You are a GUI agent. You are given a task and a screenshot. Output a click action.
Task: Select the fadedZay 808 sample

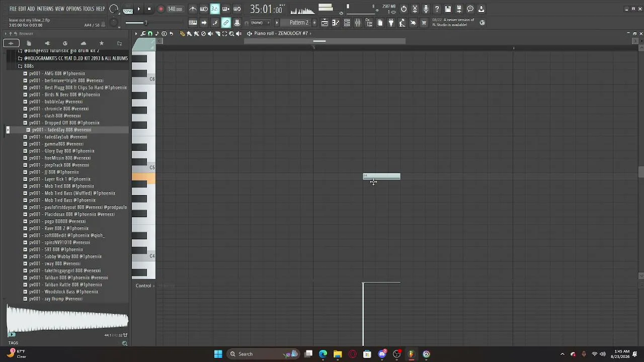[x=61, y=130]
